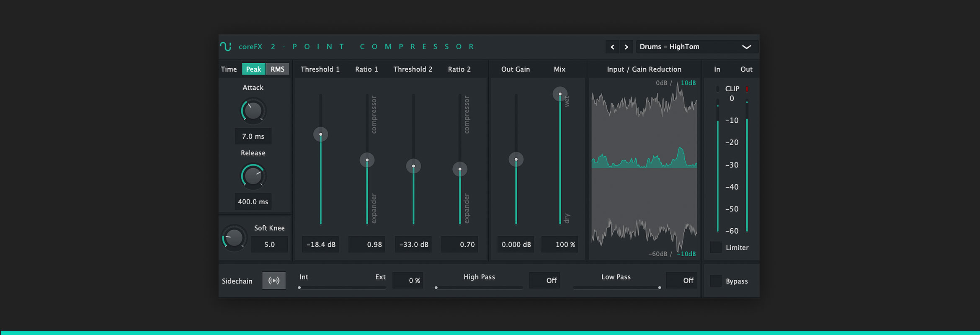Open the Drums – HighTom preset dropdown
Viewport: 980px width, 335px height.
click(x=697, y=47)
